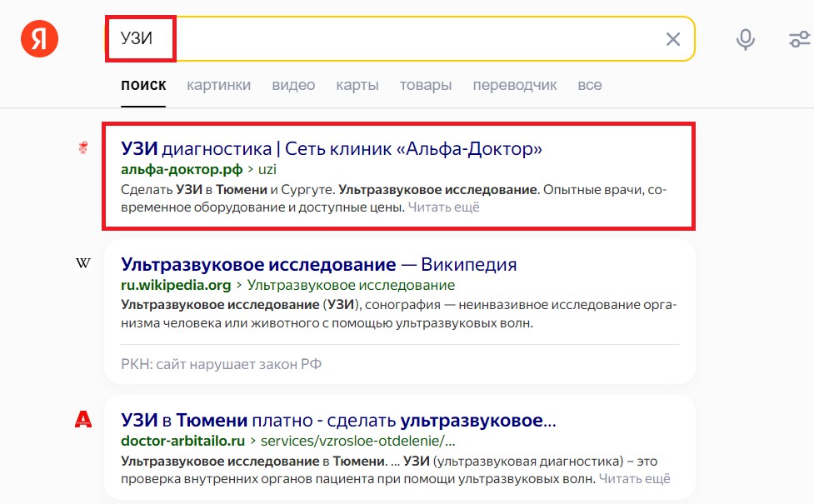The height and width of the screenshot is (504, 814).
Task: Show the все services tab
Action: point(590,85)
